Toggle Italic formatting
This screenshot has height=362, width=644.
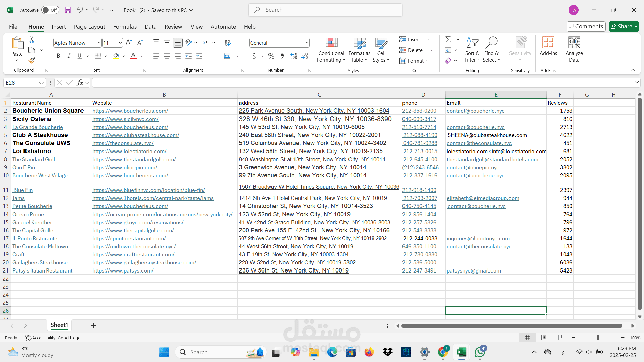click(69, 56)
